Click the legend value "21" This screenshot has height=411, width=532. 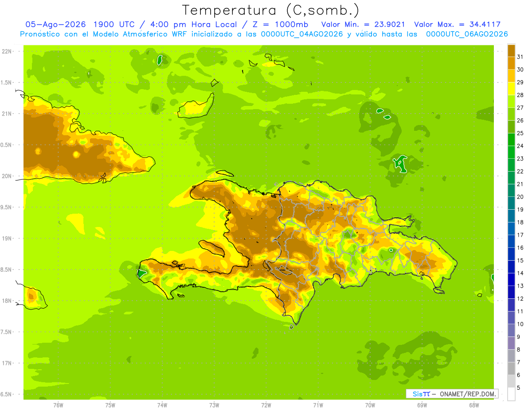coord(520,184)
